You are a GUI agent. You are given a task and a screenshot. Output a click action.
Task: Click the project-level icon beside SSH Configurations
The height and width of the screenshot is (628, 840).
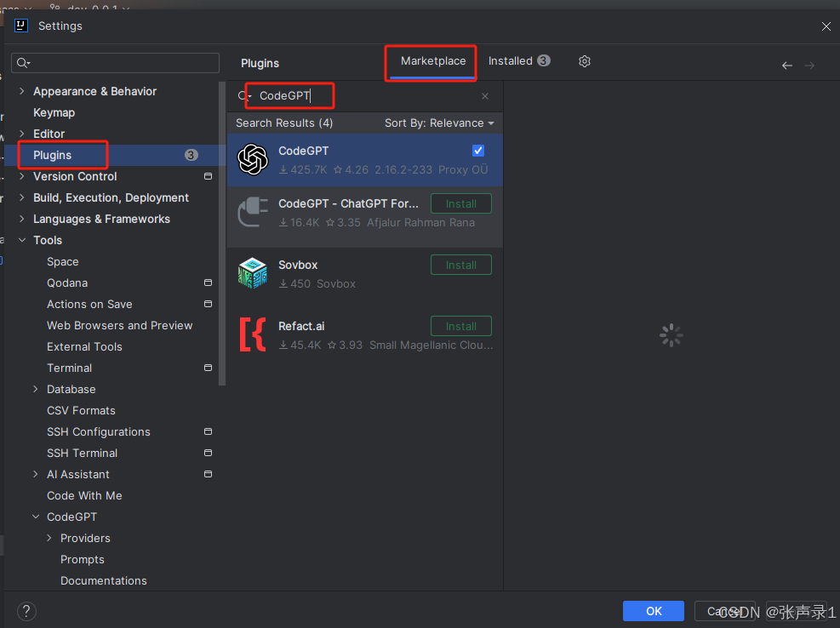[x=208, y=431]
